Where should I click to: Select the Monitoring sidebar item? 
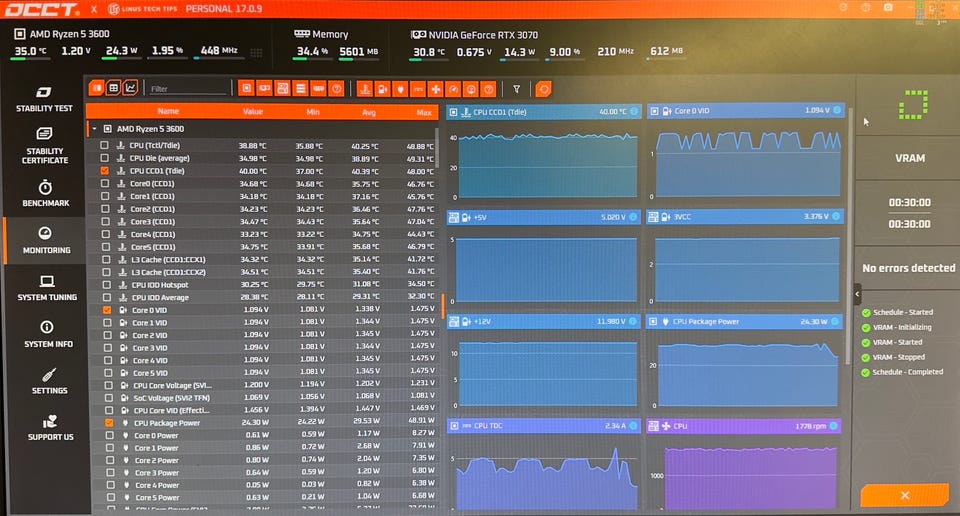pyautogui.click(x=46, y=241)
